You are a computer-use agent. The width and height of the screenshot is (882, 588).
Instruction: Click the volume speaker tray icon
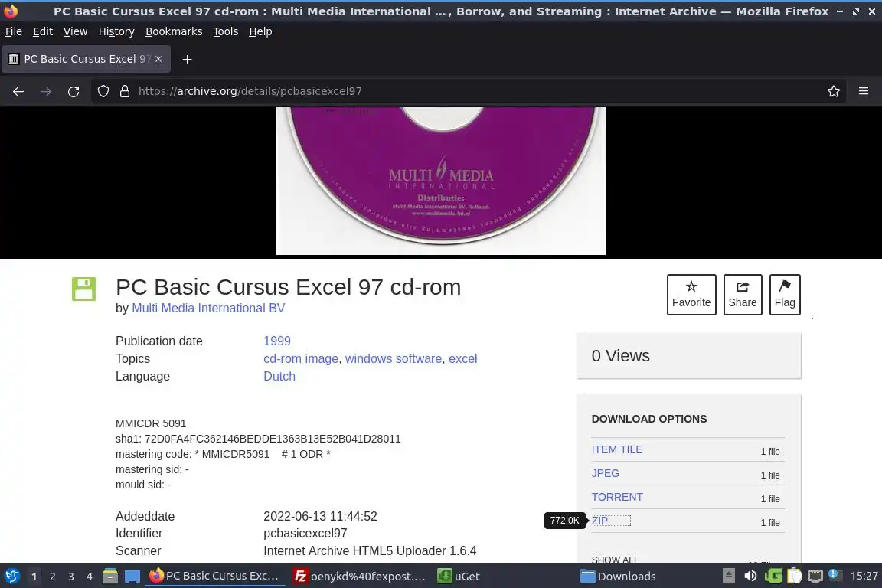click(750, 577)
